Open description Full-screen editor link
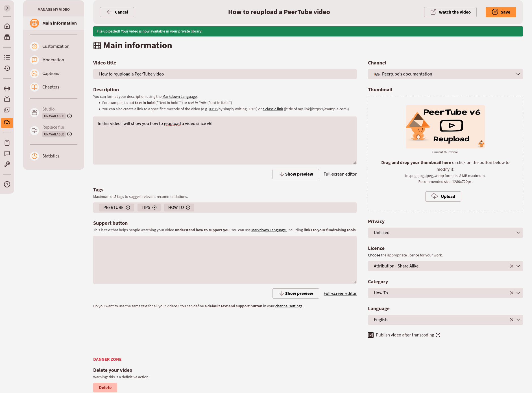532x393 pixels. coord(340,174)
